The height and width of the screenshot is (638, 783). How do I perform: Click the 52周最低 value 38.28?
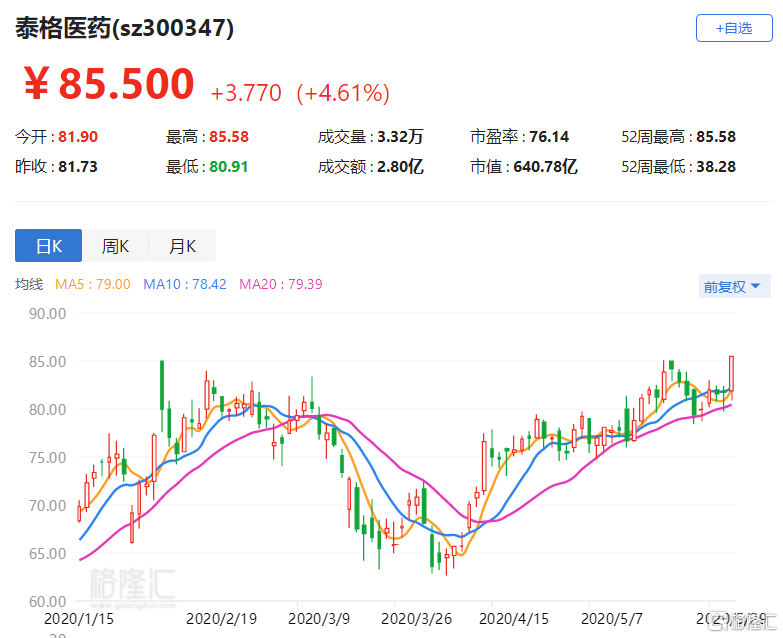(716, 166)
